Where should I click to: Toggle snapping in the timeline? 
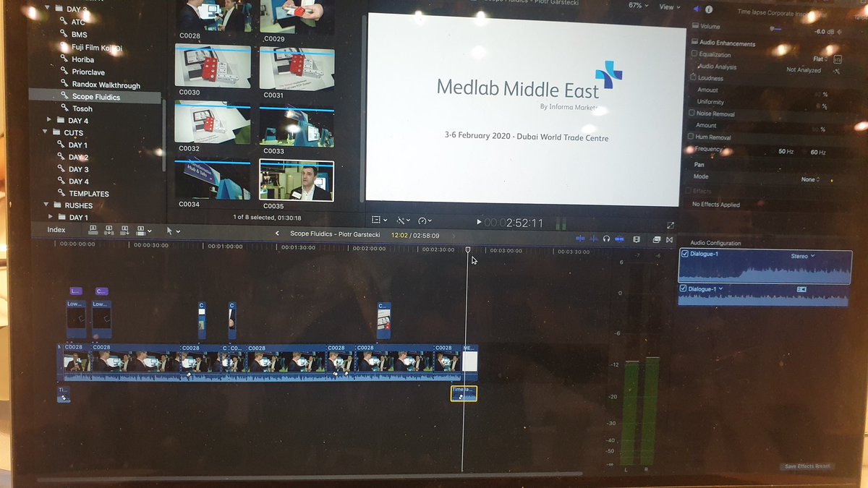619,239
